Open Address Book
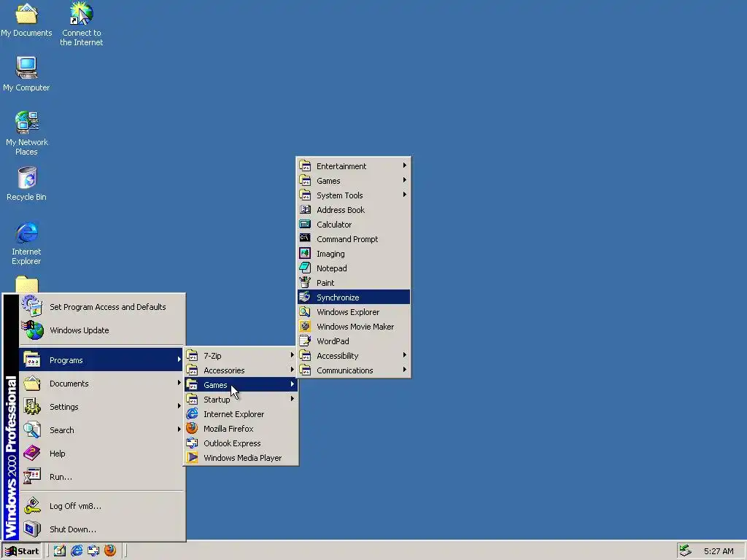This screenshot has height=560, width=747. [354, 210]
